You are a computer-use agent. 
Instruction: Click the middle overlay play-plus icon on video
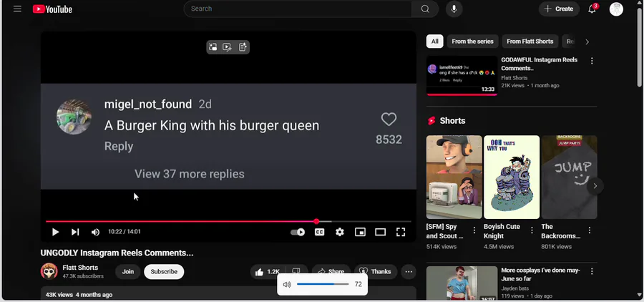[x=227, y=47]
